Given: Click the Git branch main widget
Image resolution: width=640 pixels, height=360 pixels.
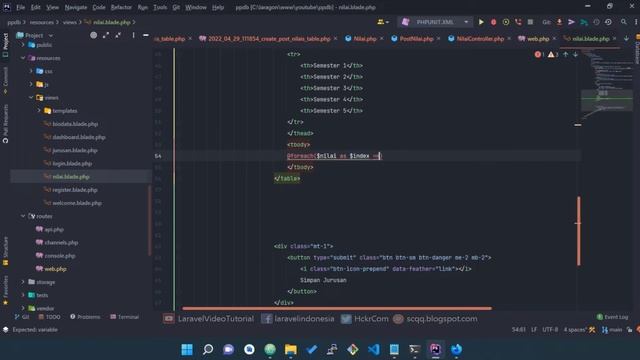Looking at the screenshot, I should click(612, 330).
